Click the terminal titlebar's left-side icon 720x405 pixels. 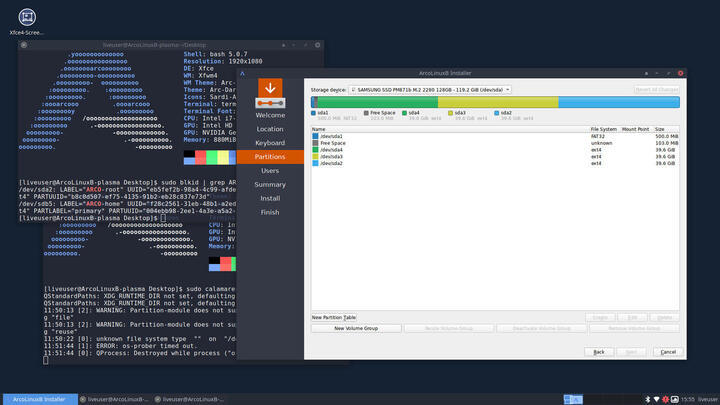click(24, 45)
